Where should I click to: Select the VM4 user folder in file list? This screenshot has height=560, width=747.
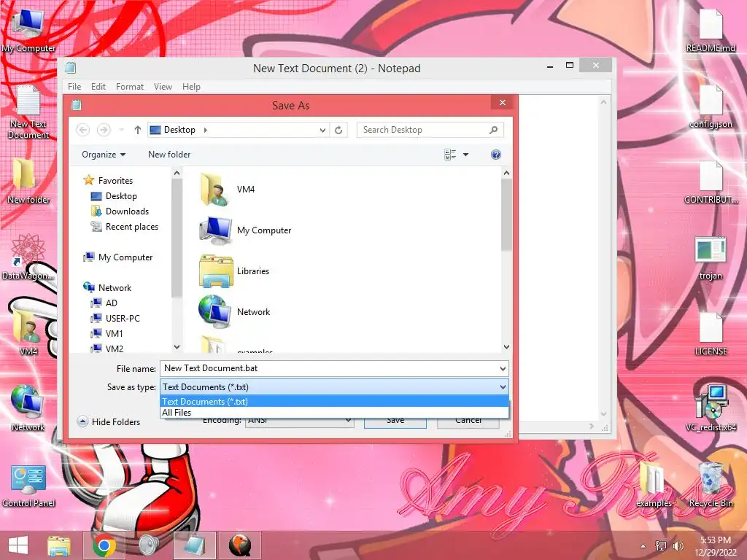228,190
